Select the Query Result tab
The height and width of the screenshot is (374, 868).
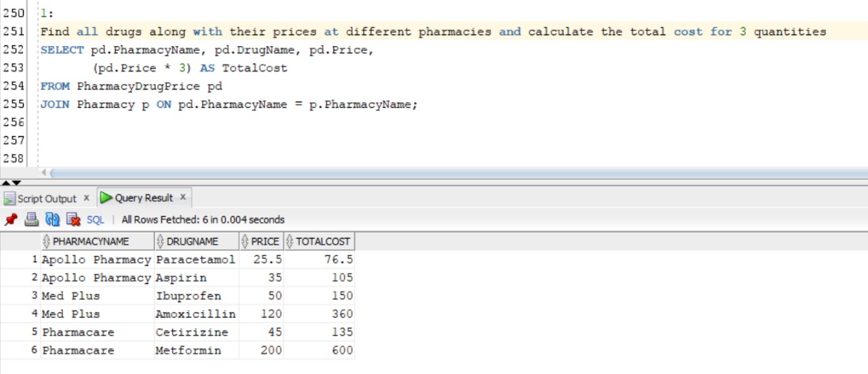click(144, 198)
